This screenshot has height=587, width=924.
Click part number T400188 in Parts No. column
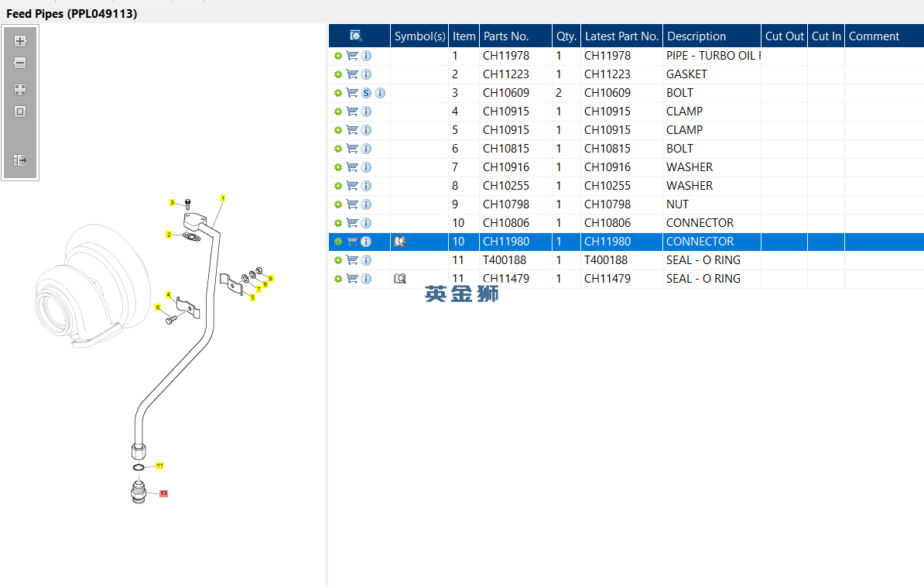pyautogui.click(x=505, y=260)
